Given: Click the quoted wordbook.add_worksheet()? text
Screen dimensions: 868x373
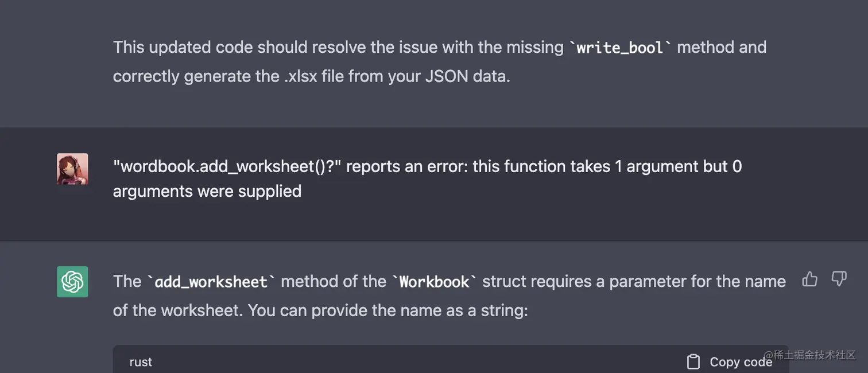Looking at the screenshot, I should (x=227, y=166).
